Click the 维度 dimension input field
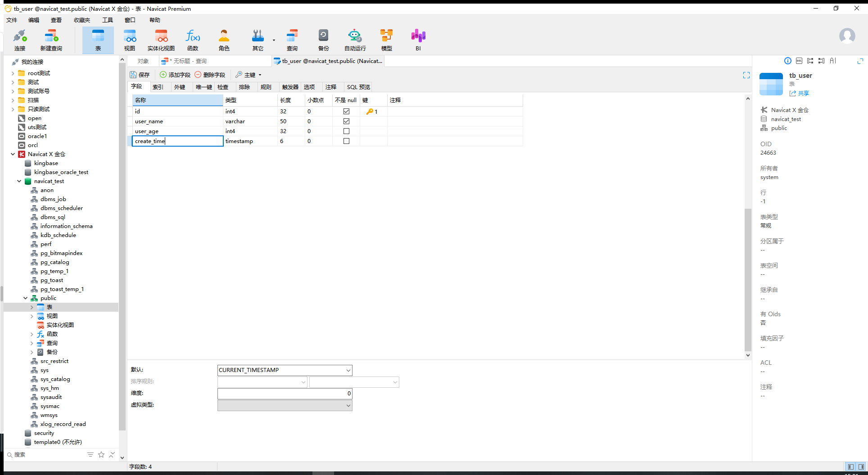The height and width of the screenshot is (475, 868). tap(285, 394)
